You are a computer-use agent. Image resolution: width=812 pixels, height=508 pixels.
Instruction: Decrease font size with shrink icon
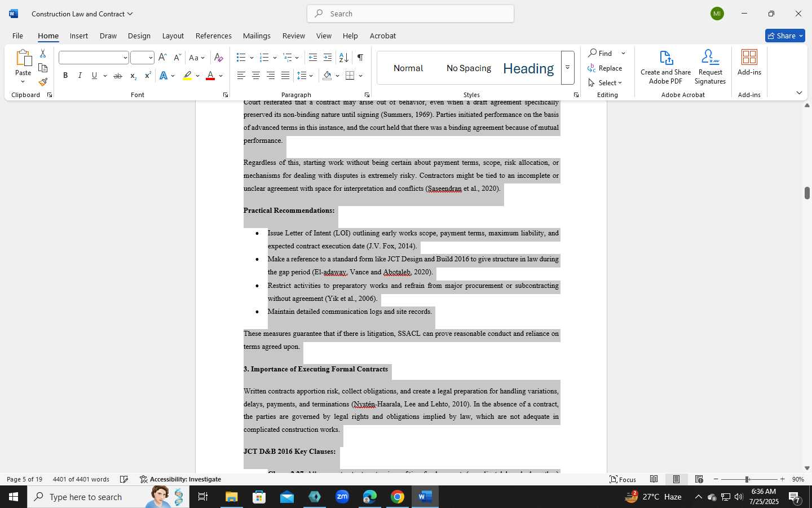pyautogui.click(x=177, y=58)
